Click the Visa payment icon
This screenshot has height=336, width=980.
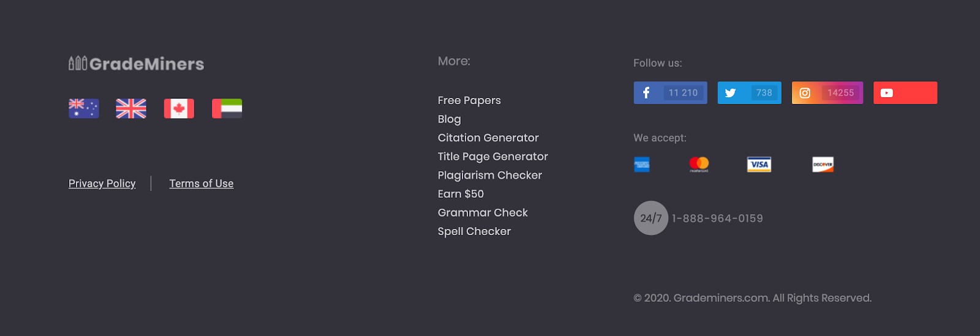[x=759, y=164]
